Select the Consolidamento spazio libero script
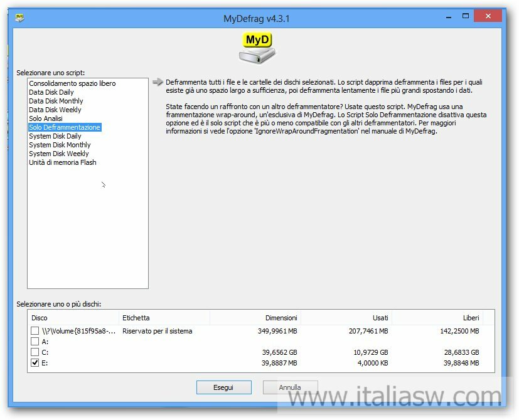 (72, 83)
